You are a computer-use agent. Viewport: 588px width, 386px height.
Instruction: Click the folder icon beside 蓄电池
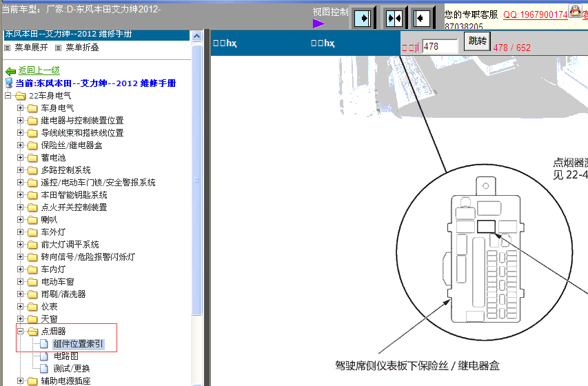tap(32, 158)
